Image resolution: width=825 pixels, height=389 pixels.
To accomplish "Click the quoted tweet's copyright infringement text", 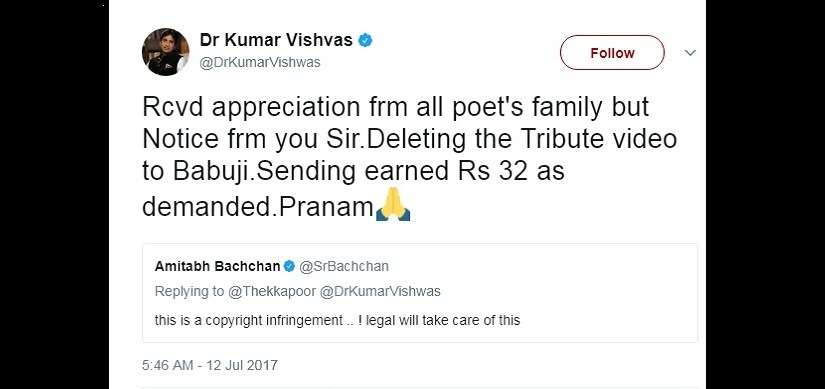I will pyautogui.click(x=337, y=320).
